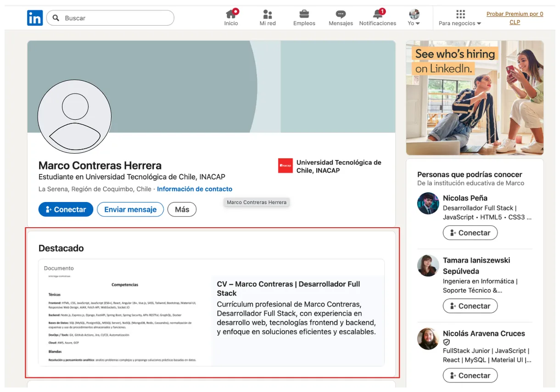
Task: Click Probar Premium por 0 CLP link
Action: tap(515, 18)
